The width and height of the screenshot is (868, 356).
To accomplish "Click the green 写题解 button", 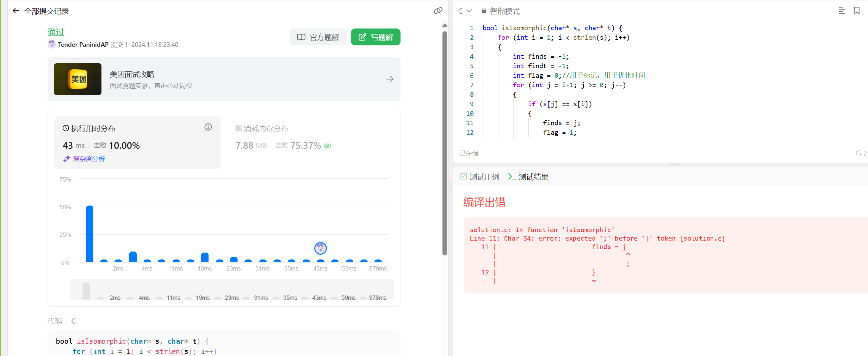I will 376,37.
